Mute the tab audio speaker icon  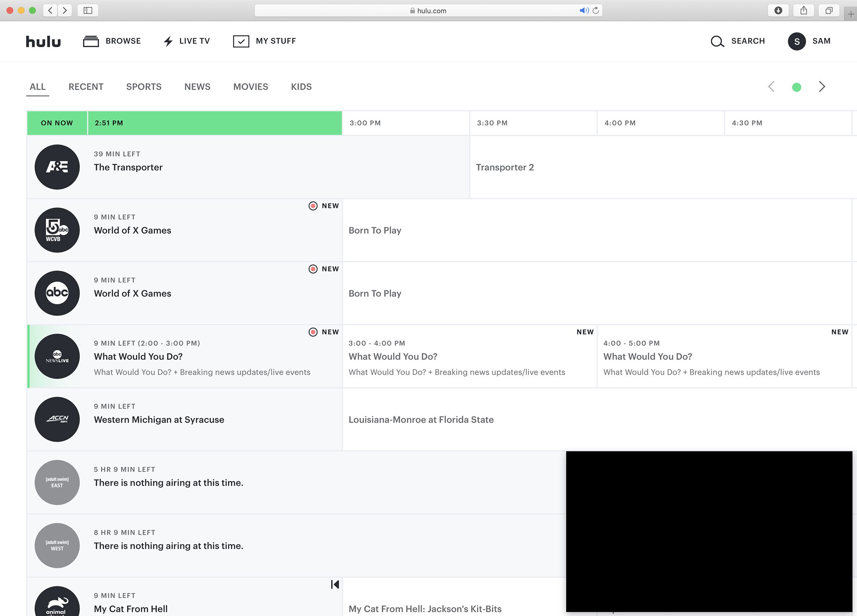[x=584, y=11]
